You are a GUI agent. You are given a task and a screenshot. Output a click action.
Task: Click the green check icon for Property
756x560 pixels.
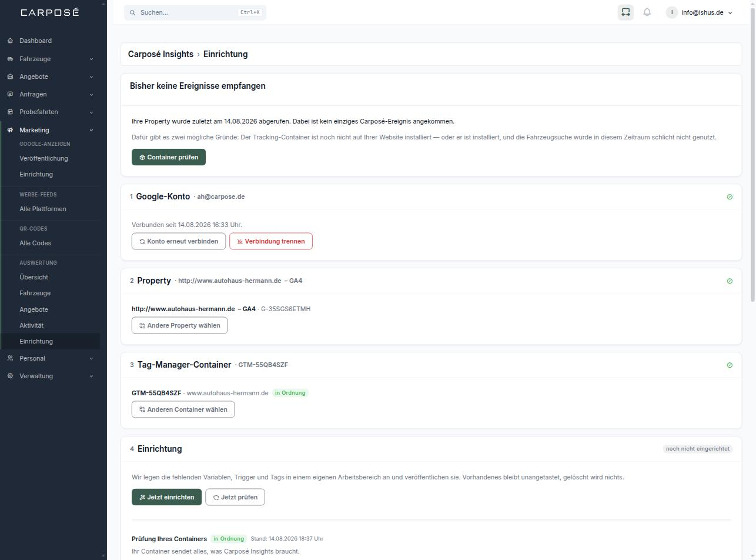(x=730, y=281)
